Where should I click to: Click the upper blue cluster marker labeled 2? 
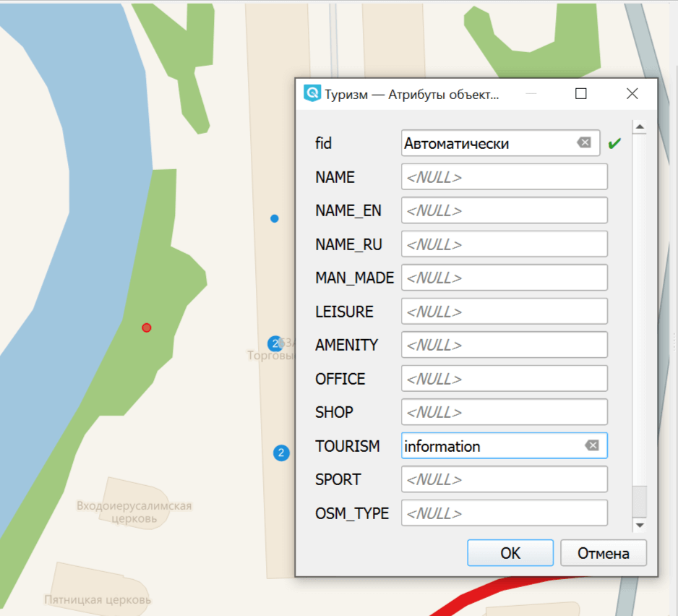[275, 343]
